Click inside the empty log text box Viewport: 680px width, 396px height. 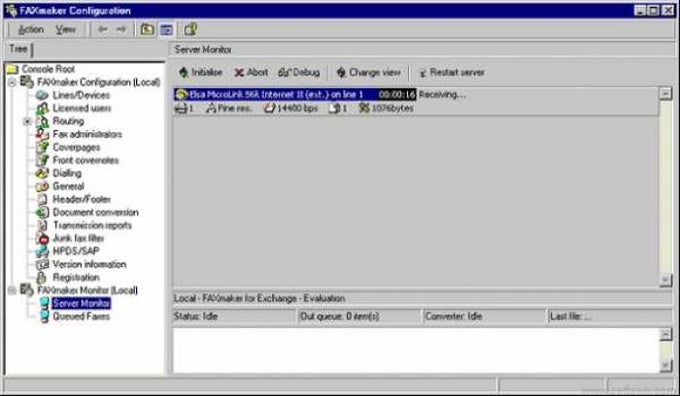pos(416,350)
